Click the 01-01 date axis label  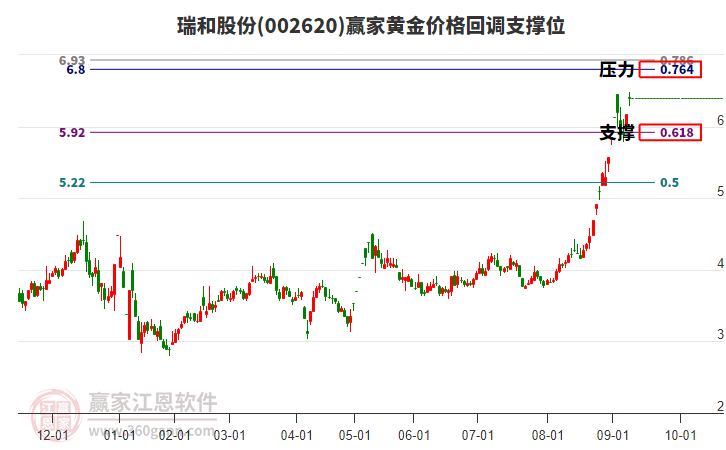click(x=119, y=436)
